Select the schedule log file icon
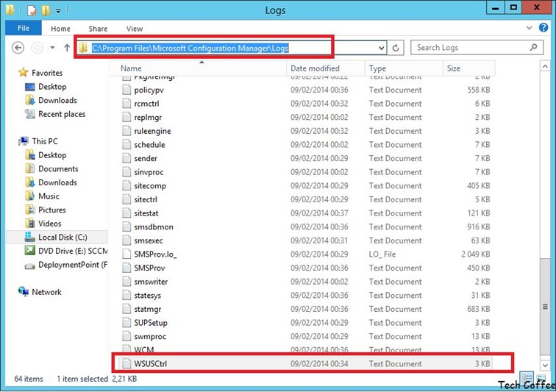 (x=126, y=145)
